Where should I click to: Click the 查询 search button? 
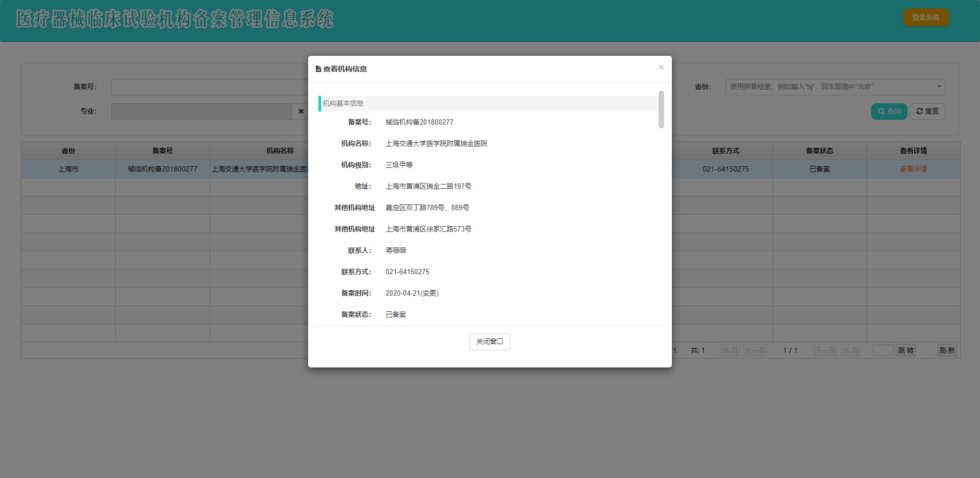(889, 112)
